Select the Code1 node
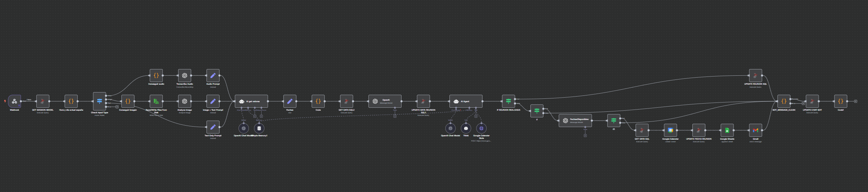 (841, 101)
